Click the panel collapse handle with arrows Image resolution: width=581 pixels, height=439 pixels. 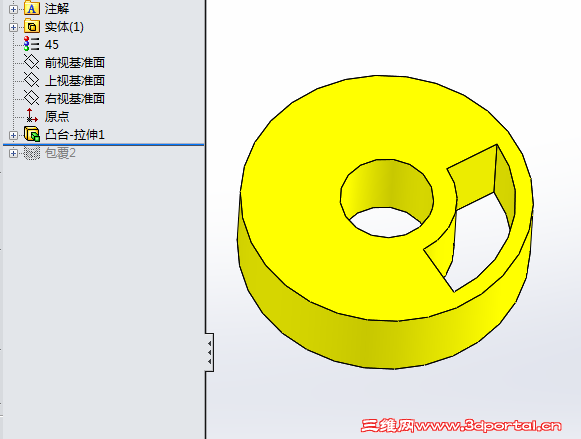tap(209, 352)
